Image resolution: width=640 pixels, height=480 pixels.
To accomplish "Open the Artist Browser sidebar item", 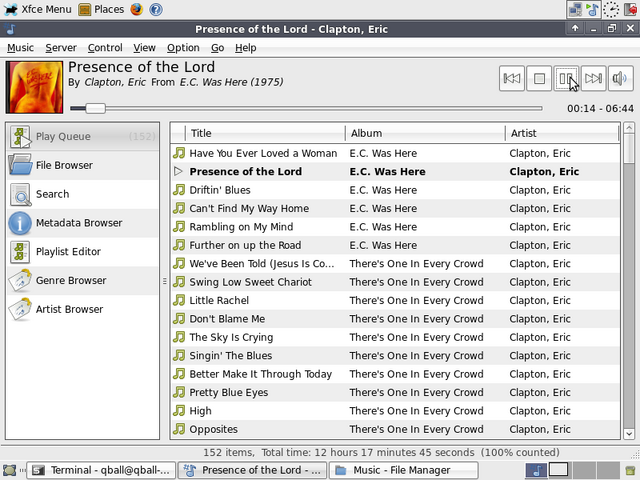I will (x=83, y=309).
